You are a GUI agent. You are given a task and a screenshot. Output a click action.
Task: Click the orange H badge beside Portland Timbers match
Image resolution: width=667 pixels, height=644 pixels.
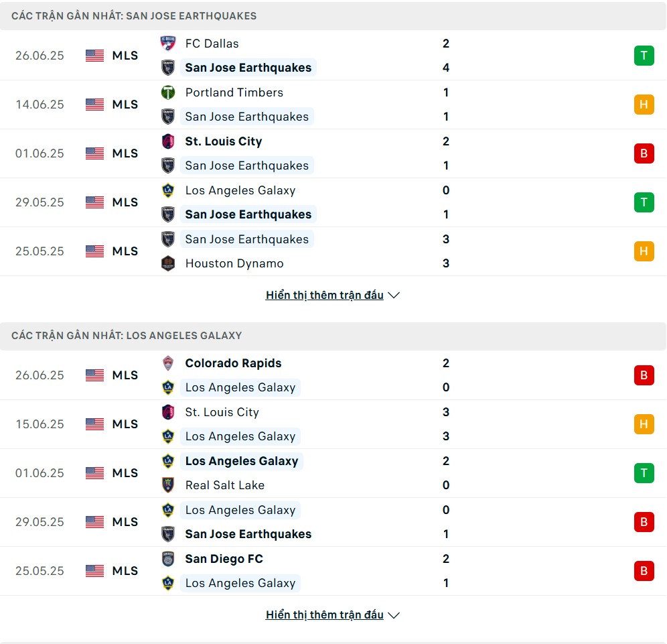click(644, 105)
